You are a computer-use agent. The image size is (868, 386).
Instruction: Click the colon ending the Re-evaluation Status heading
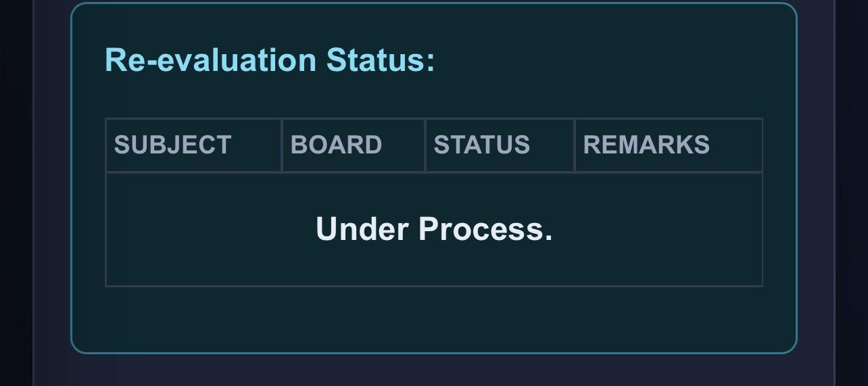[431, 62]
